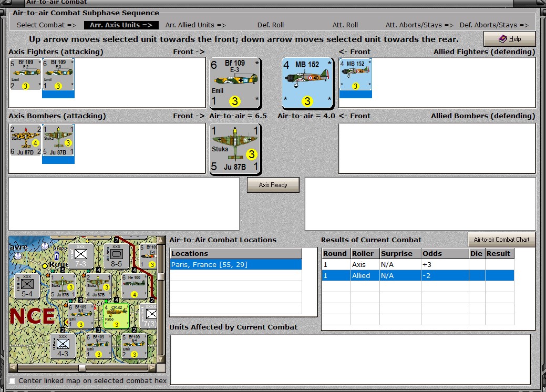This screenshot has width=546, height=392.
Task: Open Help
Action: (509, 39)
